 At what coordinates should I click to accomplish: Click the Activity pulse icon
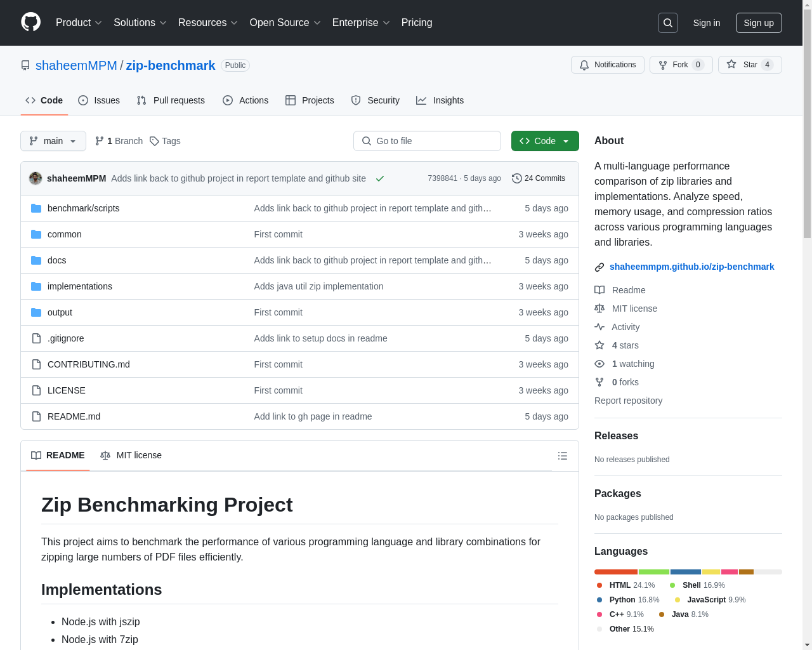pos(599,327)
